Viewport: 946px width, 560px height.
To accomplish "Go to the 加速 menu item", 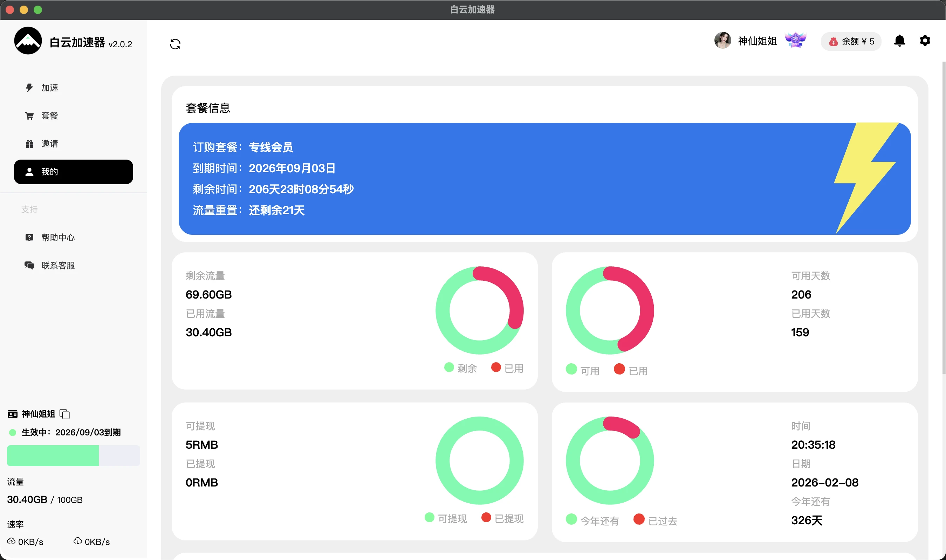I will coord(49,88).
